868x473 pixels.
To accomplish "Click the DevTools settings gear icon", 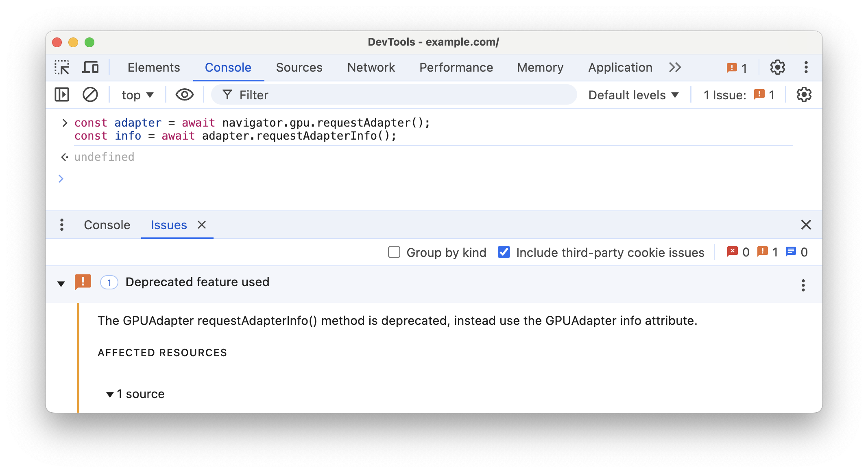I will 778,67.
